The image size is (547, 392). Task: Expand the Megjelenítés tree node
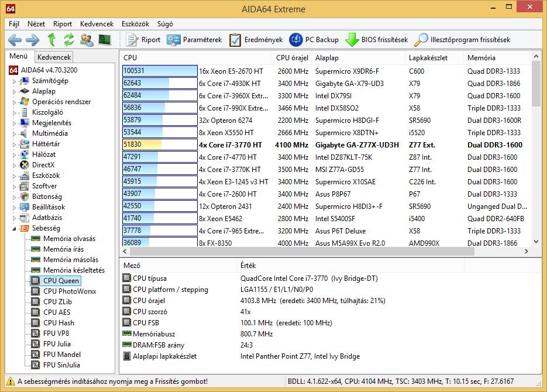(14, 123)
